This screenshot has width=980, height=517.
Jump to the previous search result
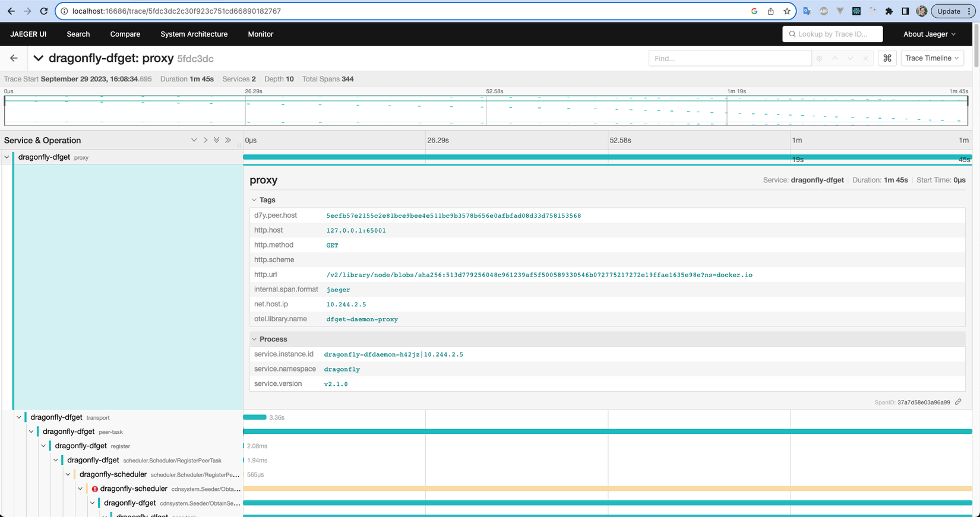coord(834,58)
